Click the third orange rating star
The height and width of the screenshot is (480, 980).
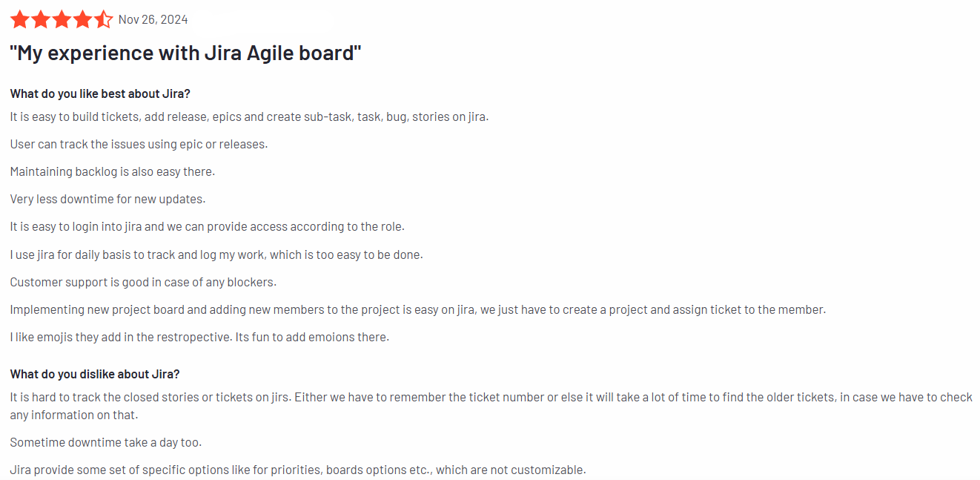[62, 19]
